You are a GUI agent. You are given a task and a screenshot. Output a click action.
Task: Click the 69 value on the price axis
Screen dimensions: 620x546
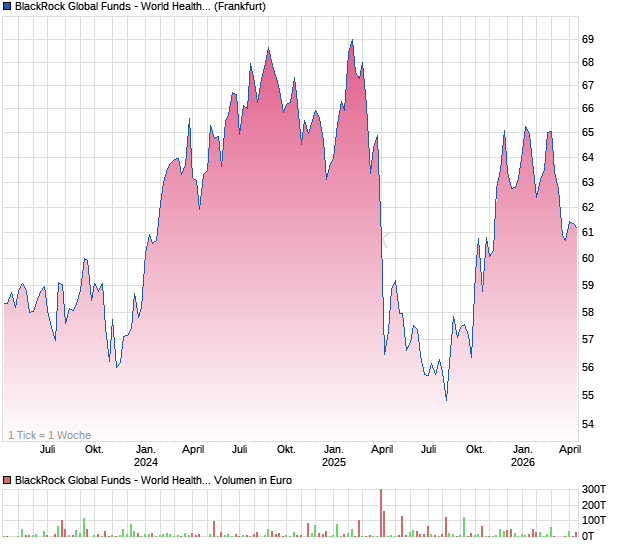(588, 39)
